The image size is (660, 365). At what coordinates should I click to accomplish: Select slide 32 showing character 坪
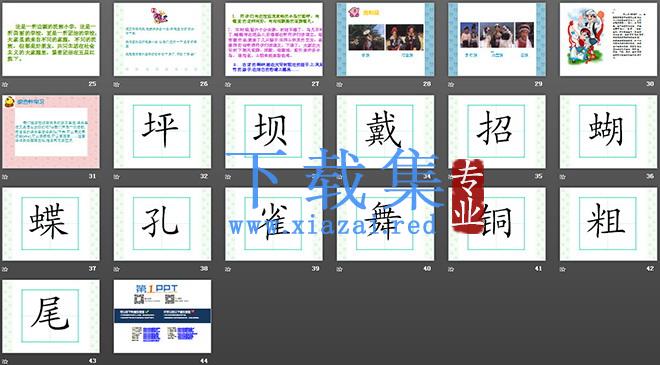click(x=162, y=131)
